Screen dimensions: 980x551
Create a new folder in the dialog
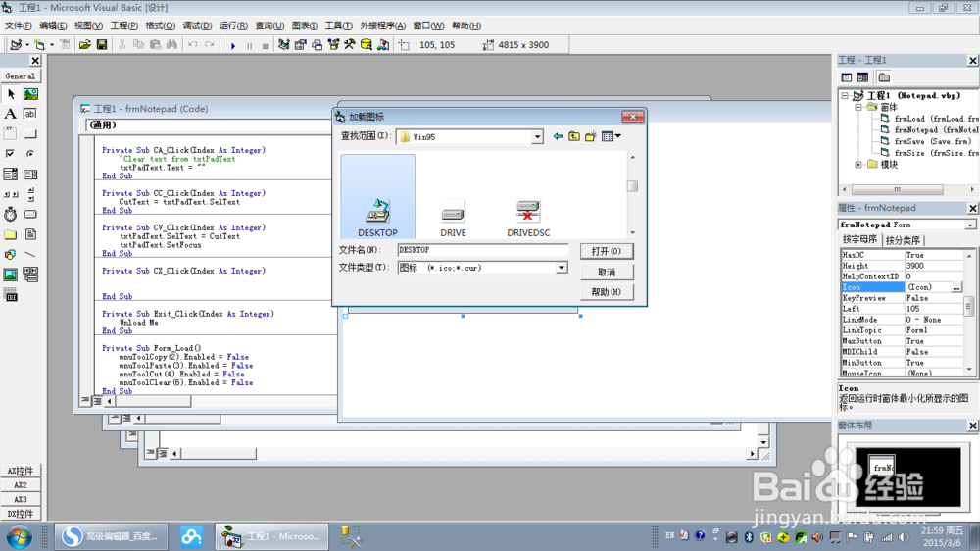(591, 136)
